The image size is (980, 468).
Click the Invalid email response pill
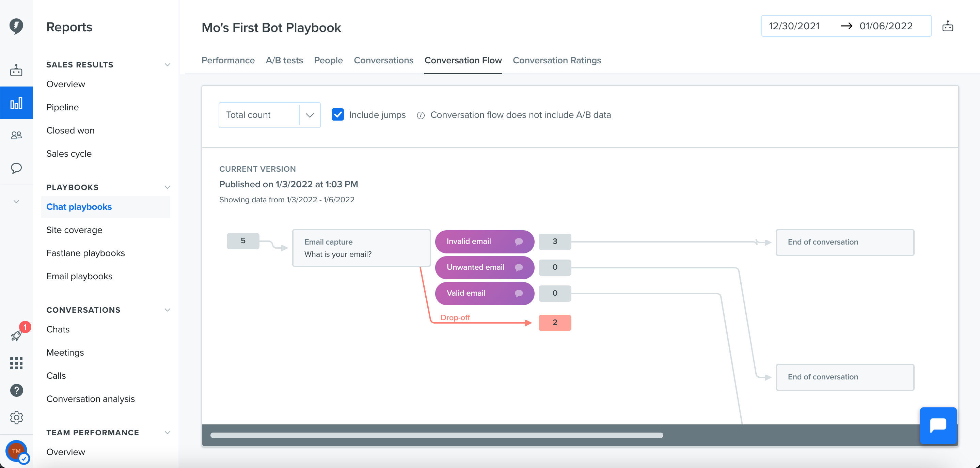tap(484, 241)
